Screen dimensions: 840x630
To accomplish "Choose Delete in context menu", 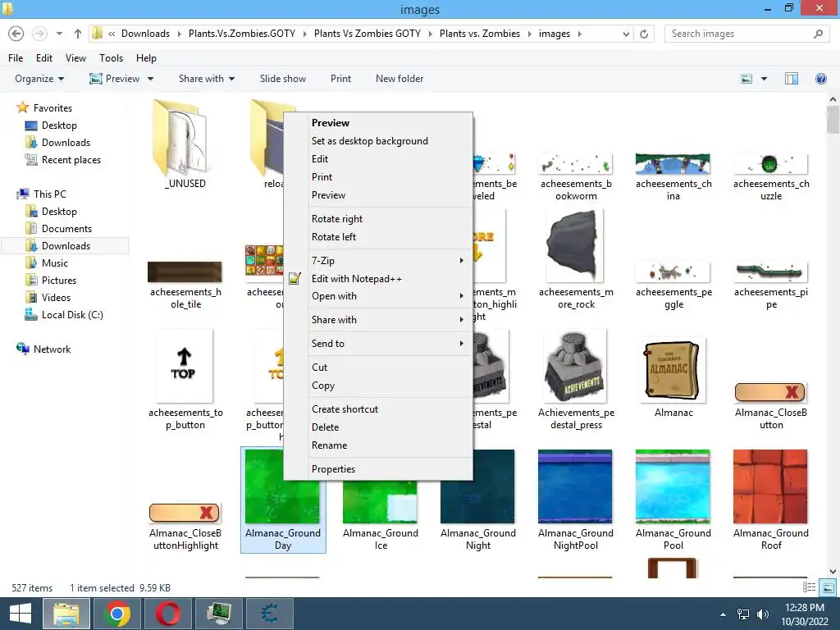I will 325,427.
